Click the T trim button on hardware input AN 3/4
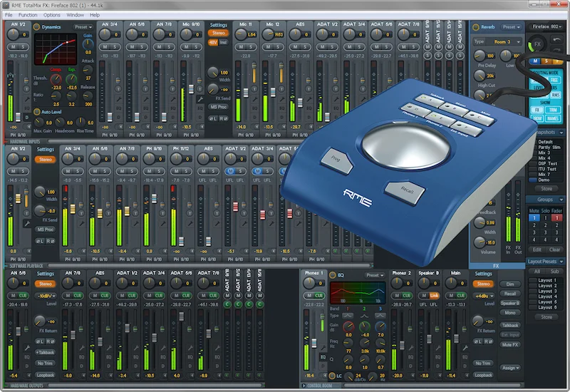 (x=118, y=88)
